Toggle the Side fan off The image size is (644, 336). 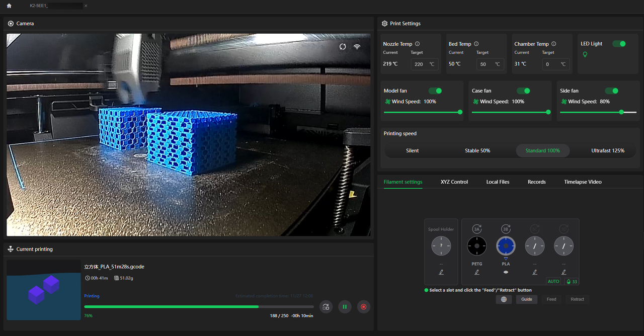coord(611,91)
